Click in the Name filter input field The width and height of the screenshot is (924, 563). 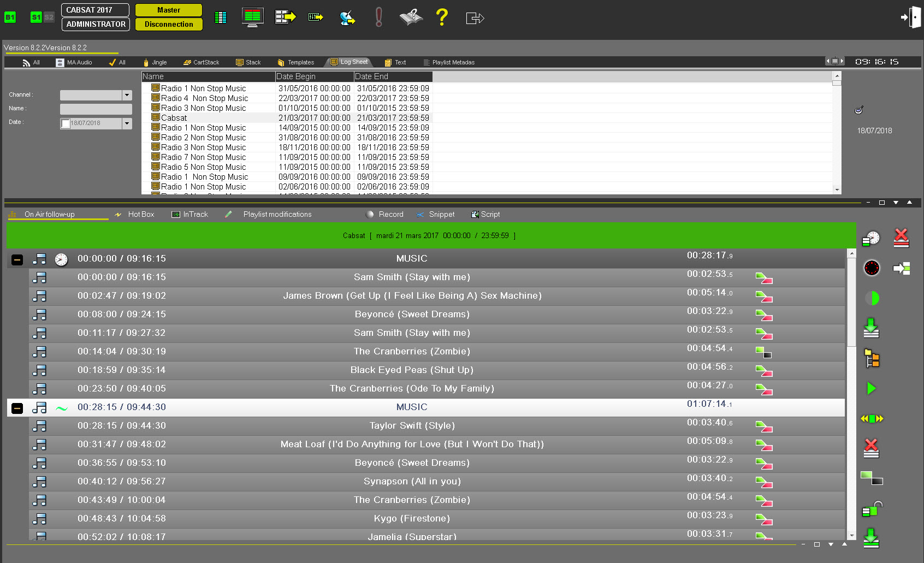coord(96,109)
